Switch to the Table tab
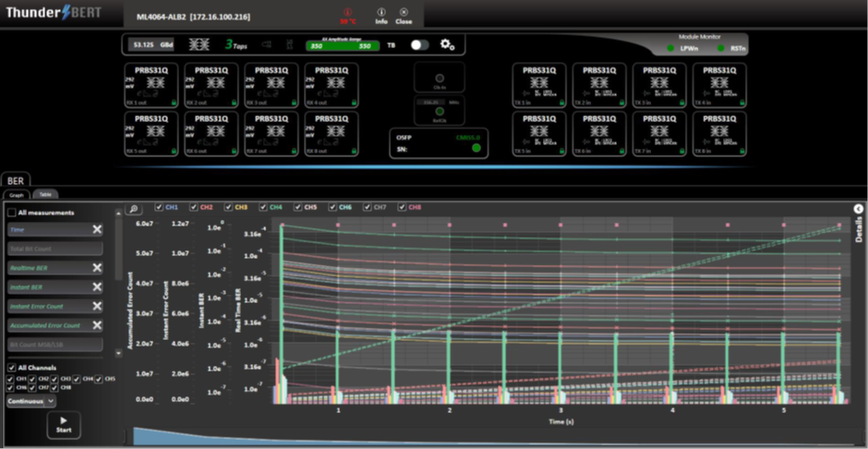Viewport: 868px width, 449px height. (x=43, y=195)
